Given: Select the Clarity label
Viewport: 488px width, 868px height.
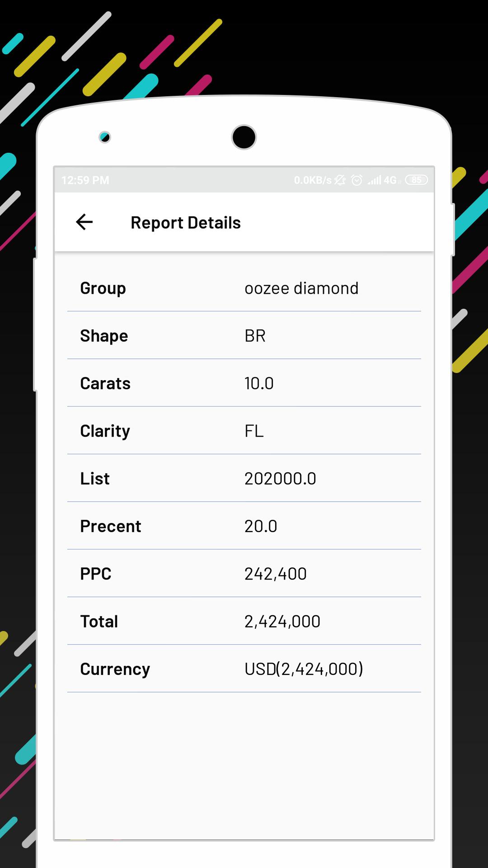Looking at the screenshot, I should (x=105, y=431).
